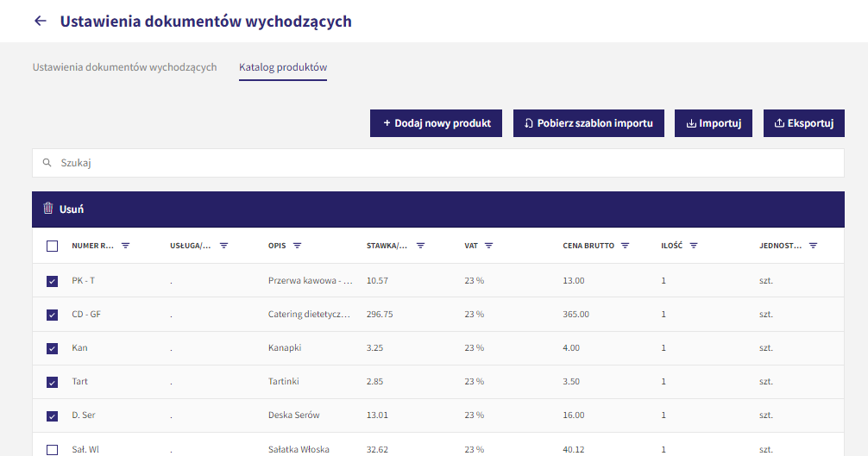This screenshot has width=868, height=456.
Task: Click Dodaj nowy produkt button
Action: click(x=437, y=123)
